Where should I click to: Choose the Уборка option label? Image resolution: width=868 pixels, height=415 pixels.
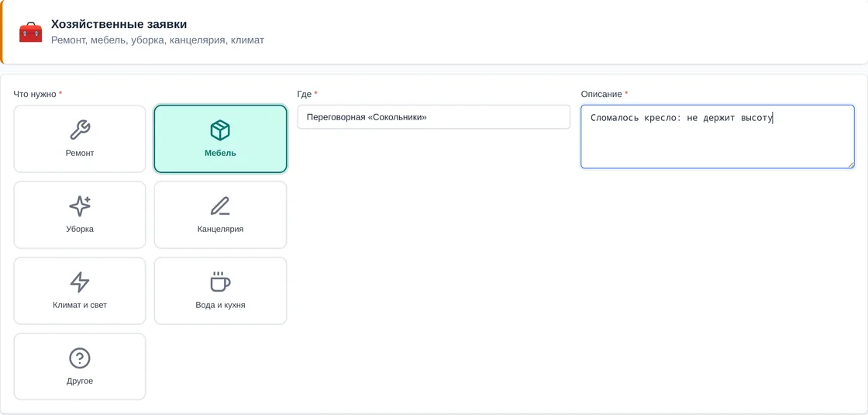pyautogui.click(x=80, y=229)
